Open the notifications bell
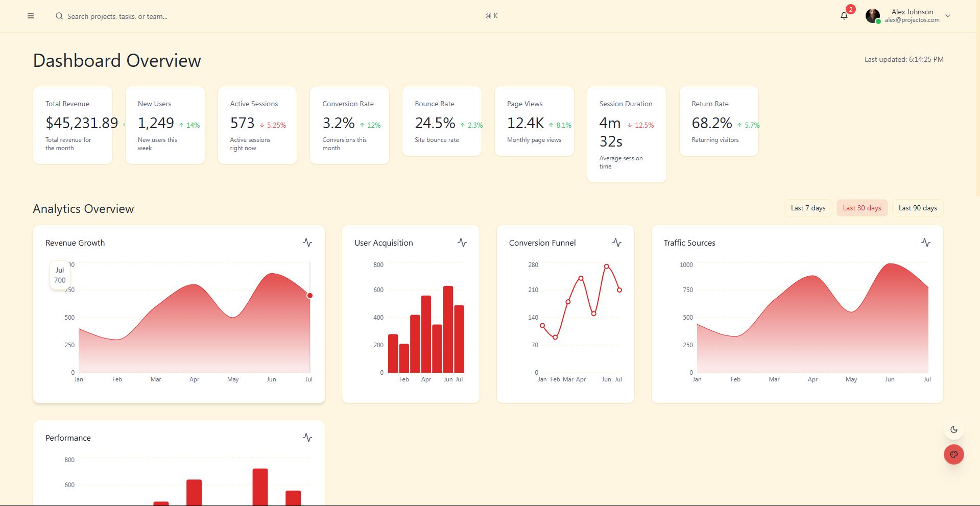This screenshot has width=980, height=506. click(x=844, y=16)
